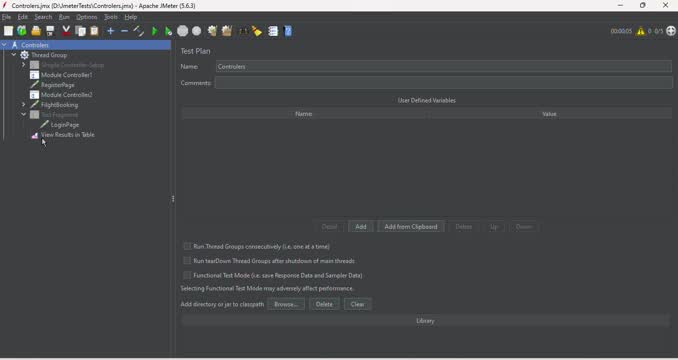Collapse the Thread Group tree node

(14, 55)
